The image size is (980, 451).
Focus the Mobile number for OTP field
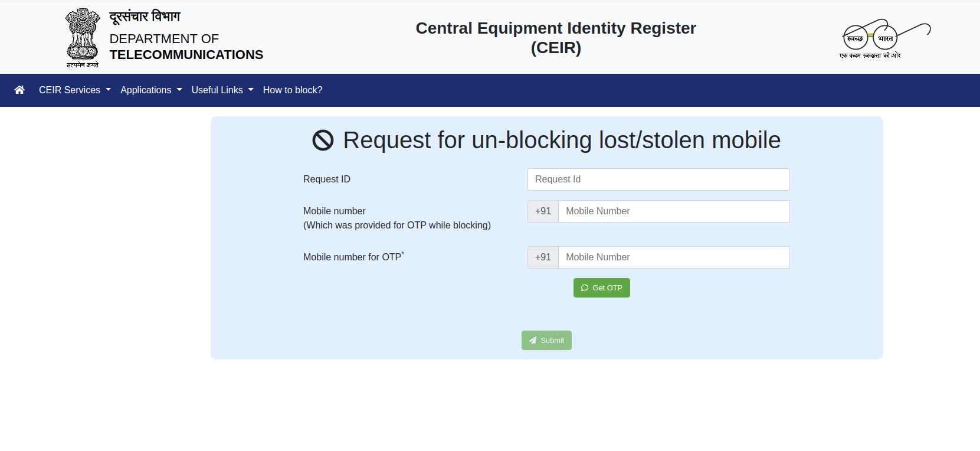point(673,257)
